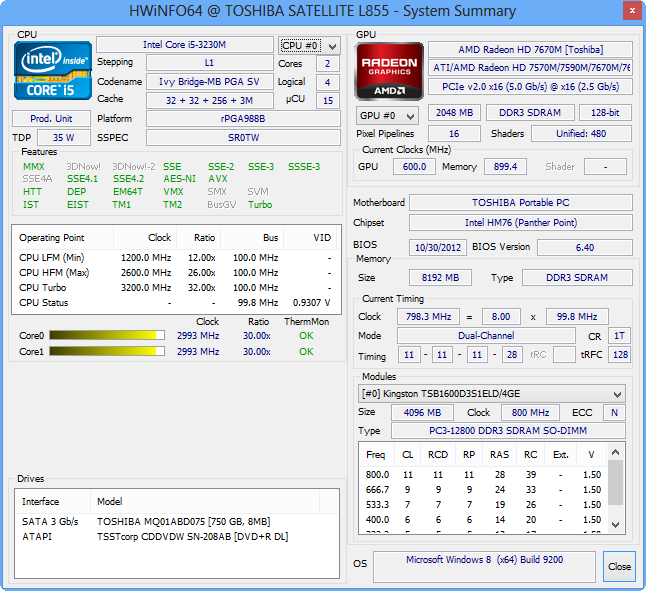The height and width of the screenshot is (591, 646).
Task: Click the 2048 MB video memory field
Action: point(454,112)
